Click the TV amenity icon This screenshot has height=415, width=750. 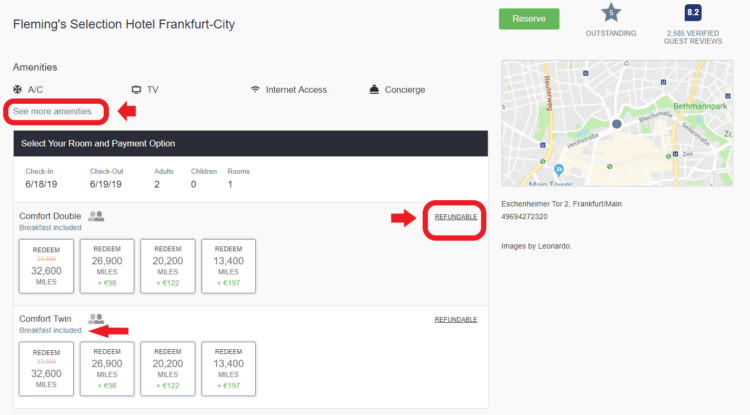(136, 89)
